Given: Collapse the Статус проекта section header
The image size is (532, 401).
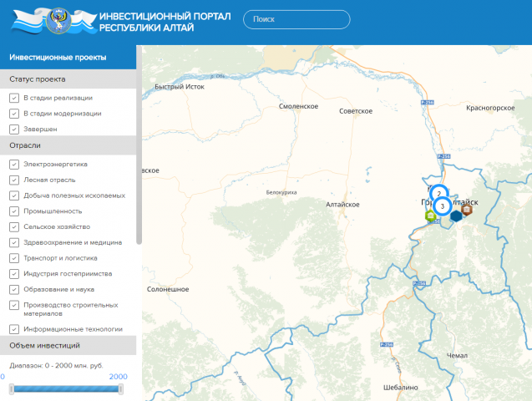Looking at the screenshot, I should [x=68, y=79].
